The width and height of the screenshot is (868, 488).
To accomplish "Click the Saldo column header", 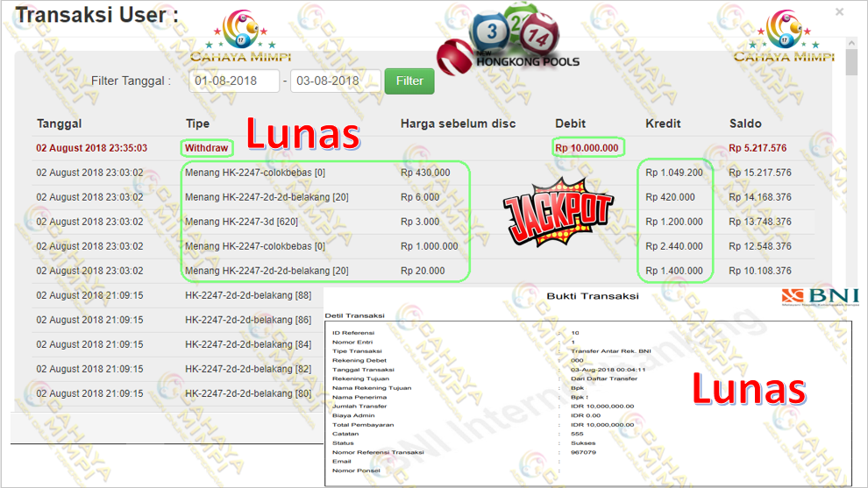I will click(x=745, y=124).
